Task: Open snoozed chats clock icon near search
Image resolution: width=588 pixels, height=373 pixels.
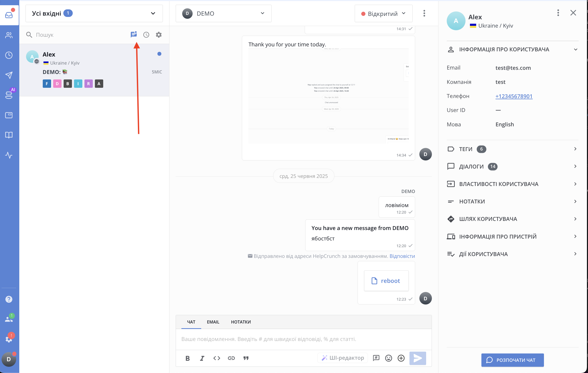Action: click(x=146, y=35)
